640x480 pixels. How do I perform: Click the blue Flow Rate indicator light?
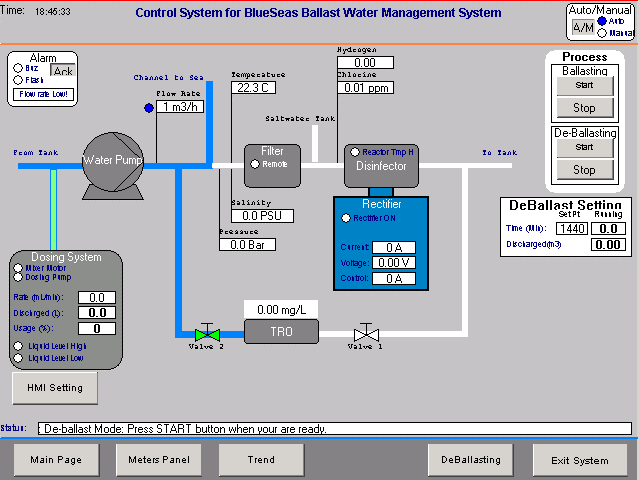(149, 107)
